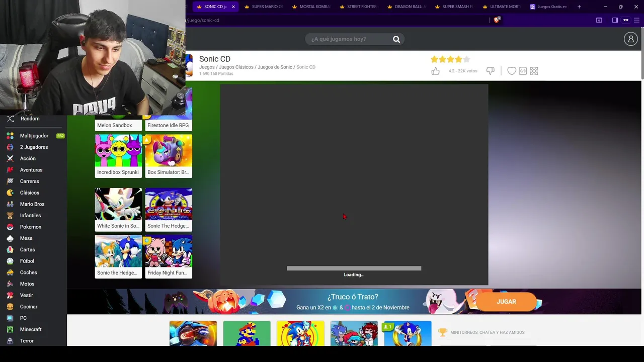Open the Juegos Clásicos breadcrumb link
Viewport: 644px width, 362px height.
236,67
